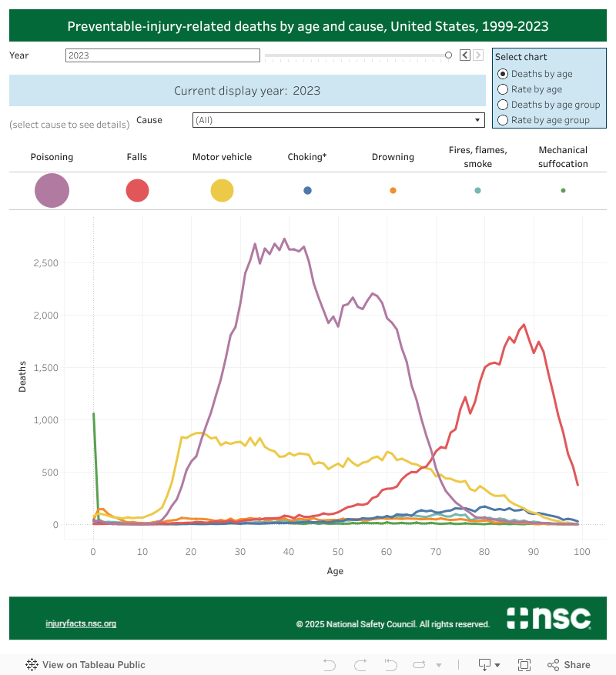Expand the download options dropdown arrow

498,664
